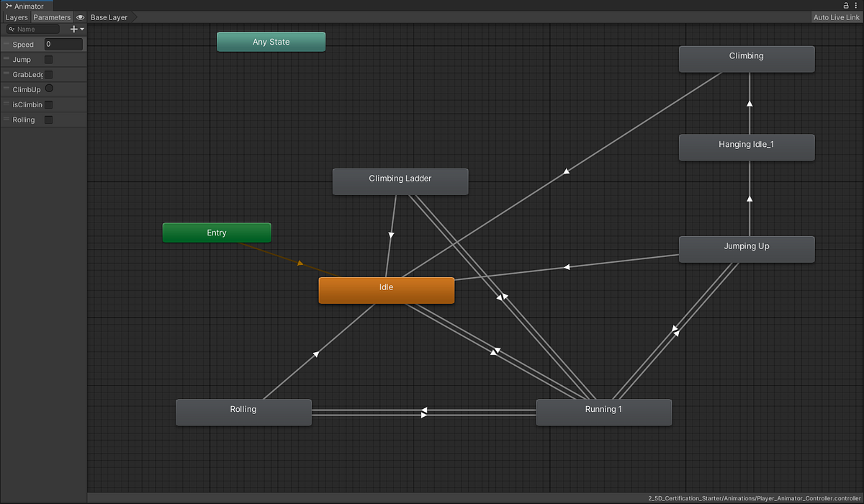Enable the Jump parameter checkbox

[x=48, y=60]
